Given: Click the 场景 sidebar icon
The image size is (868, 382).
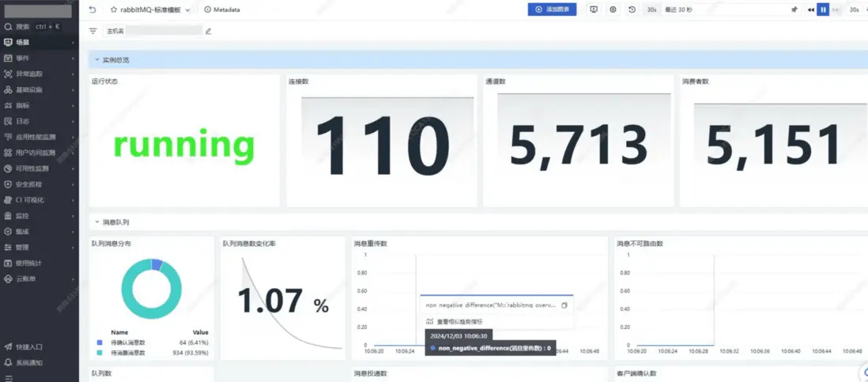Looking at the screenshot, I should [8, 42].
